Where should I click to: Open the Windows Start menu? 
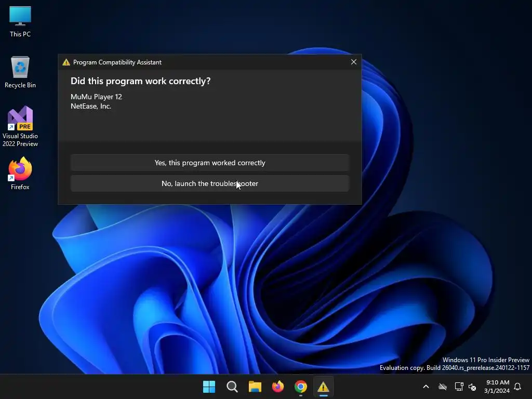coord(209,387)
